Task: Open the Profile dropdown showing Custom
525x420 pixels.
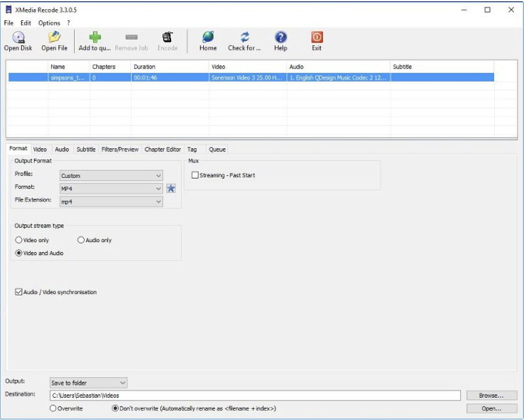Action: [111, 175]
